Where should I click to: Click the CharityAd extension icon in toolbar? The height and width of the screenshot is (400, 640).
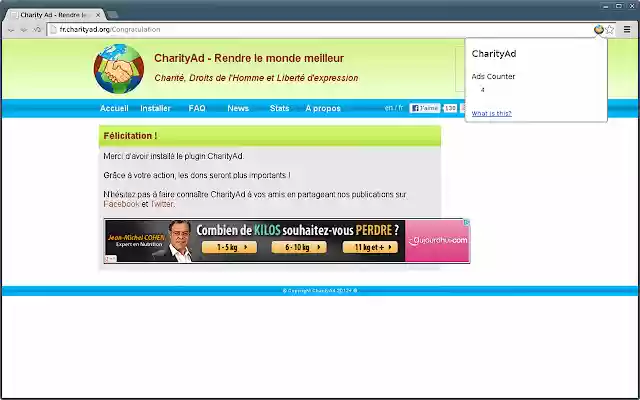598,29
